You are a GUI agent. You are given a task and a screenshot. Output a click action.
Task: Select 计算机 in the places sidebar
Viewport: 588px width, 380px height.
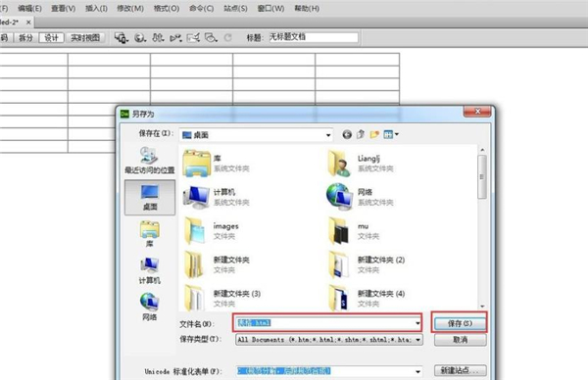point(150,270)
